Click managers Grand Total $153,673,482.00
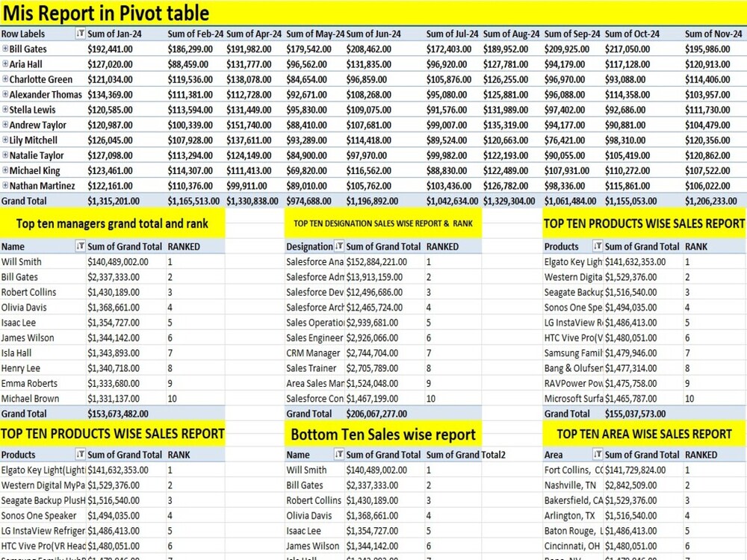 [118, 414]
